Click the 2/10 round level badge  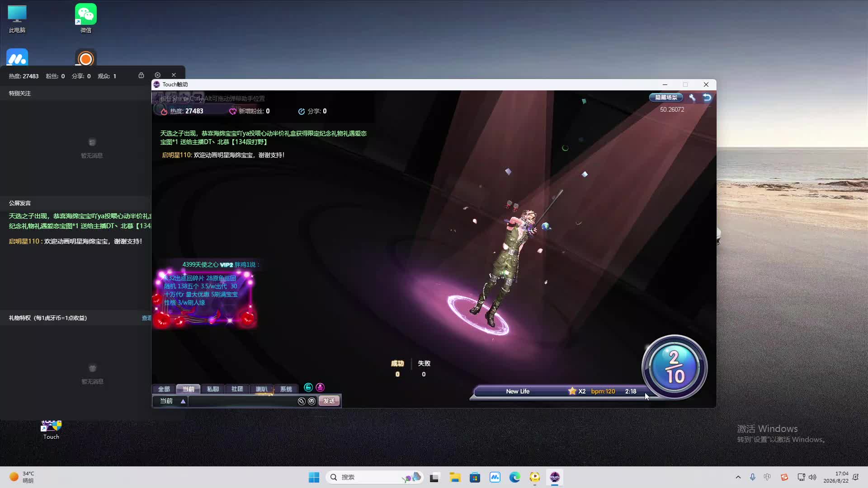pyautogui.click(x=674, y=367)
